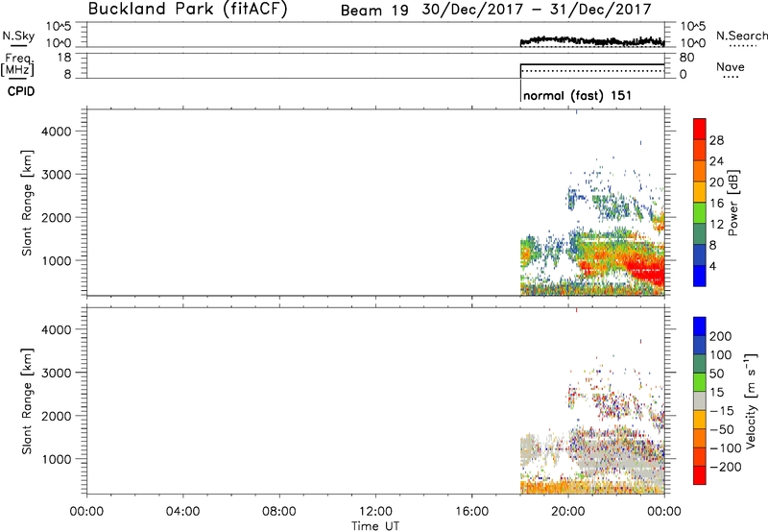Click the "-50" Velocity colorbar tick label
Screen dimensions: 768x532
tap(722, 429)
